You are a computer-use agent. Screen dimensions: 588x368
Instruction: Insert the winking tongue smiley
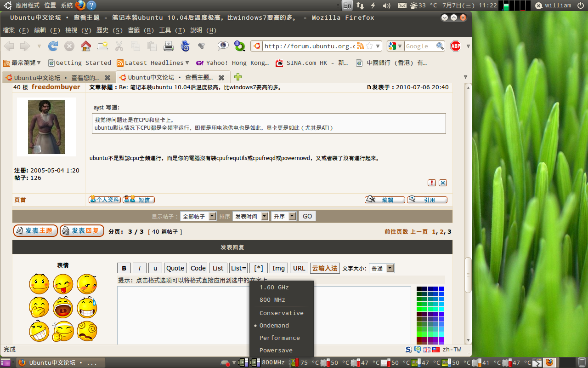(63, 284)
